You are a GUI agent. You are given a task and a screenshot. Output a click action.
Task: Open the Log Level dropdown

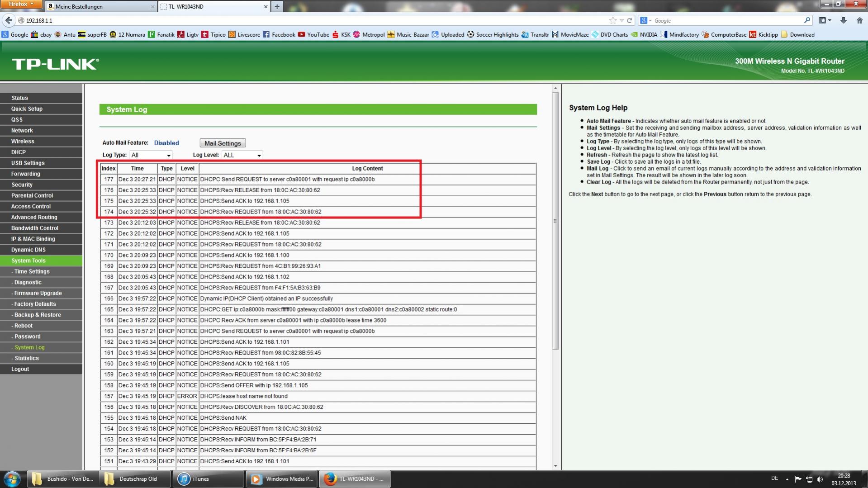242,155
